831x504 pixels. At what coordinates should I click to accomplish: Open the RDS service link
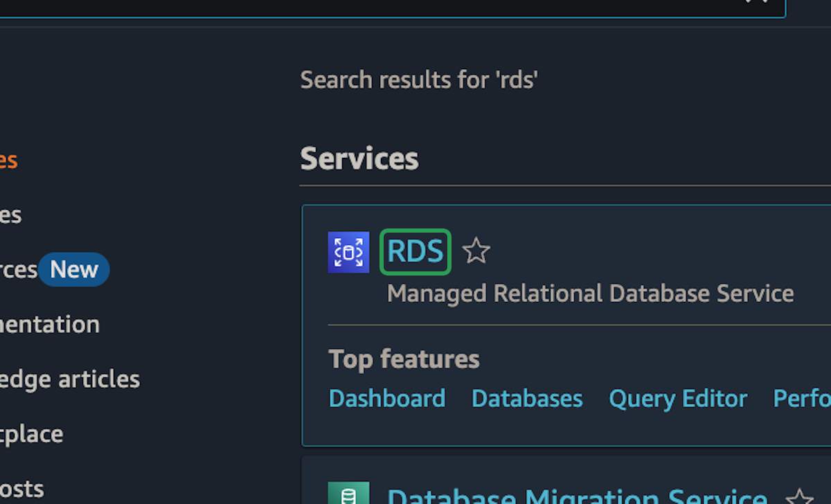pyautogui.click(x=415, y=251)
